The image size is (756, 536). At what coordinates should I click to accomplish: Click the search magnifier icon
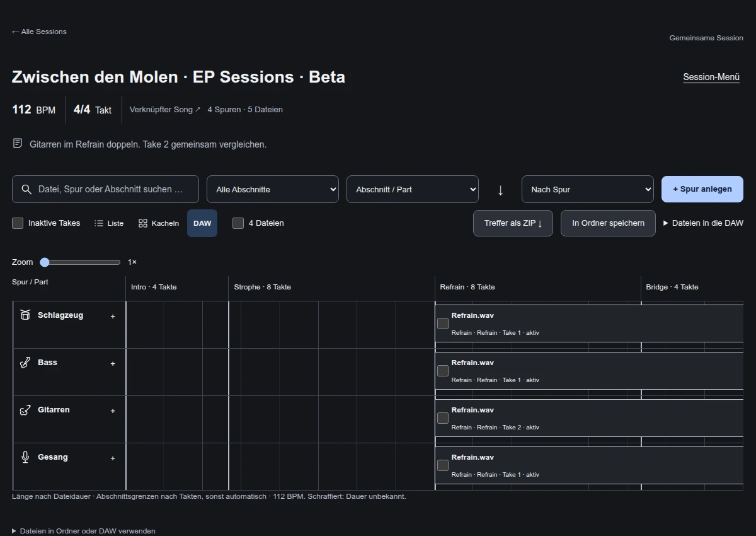tap(26, 189)
